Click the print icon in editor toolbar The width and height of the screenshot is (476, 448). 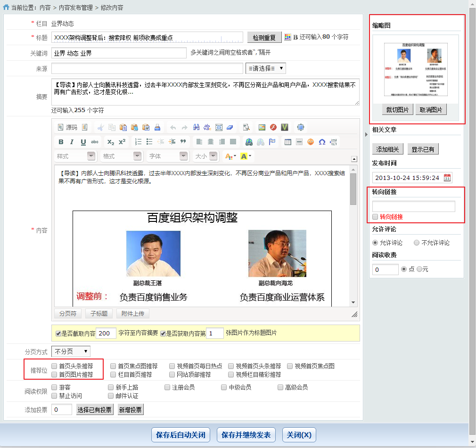pos(157,128)
